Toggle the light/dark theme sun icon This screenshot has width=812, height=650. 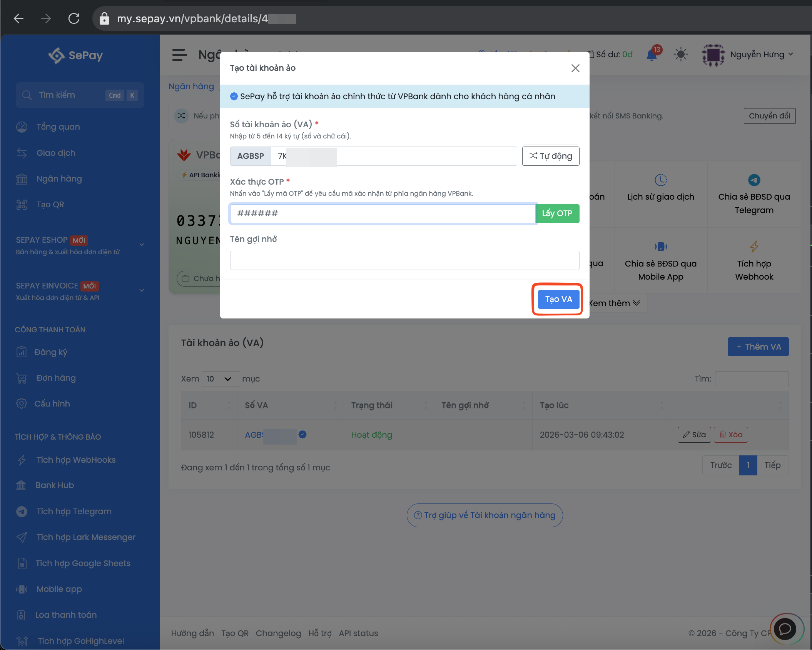pos(680,54)
